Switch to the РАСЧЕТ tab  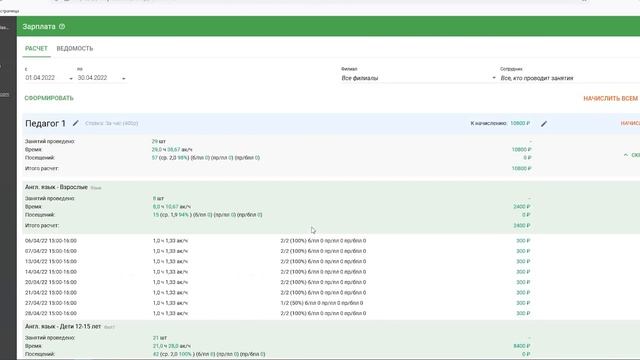point(36,49)
